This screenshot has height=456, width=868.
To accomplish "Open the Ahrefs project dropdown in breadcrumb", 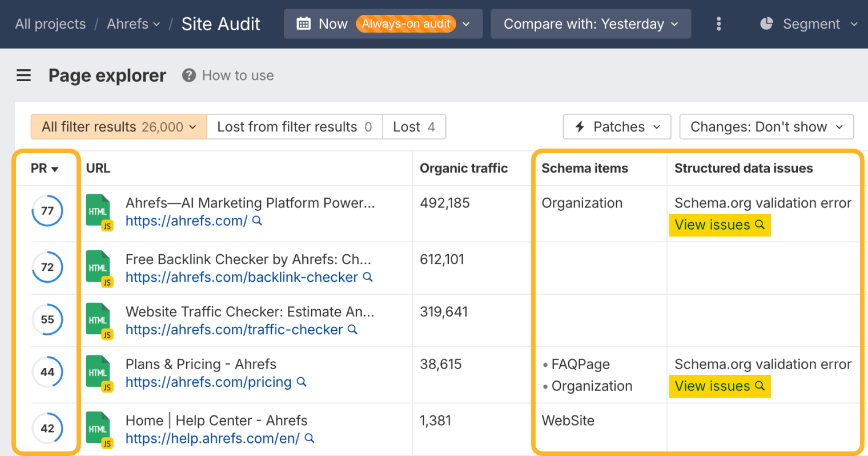I will pyautogui.click(x=133, y=24).
